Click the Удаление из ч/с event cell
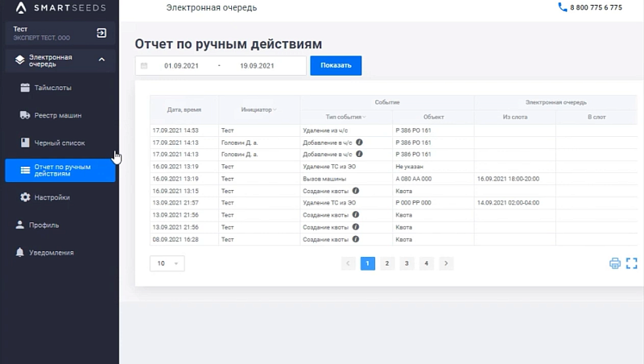Screen dimensions: 644x364 tap(346, 130)
